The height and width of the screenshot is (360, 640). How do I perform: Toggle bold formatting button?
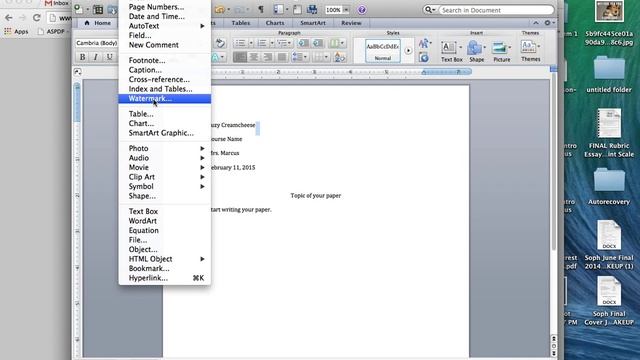(x=82, y=57)
